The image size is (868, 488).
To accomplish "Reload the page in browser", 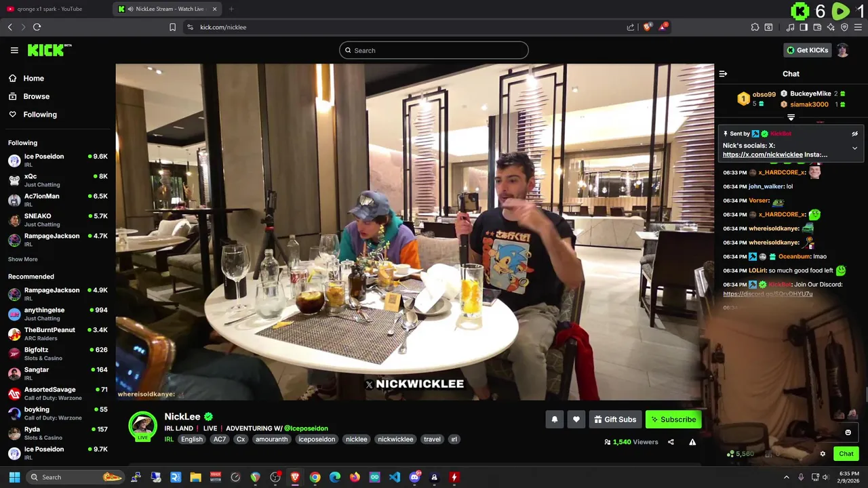I will [x=37, y=27].
